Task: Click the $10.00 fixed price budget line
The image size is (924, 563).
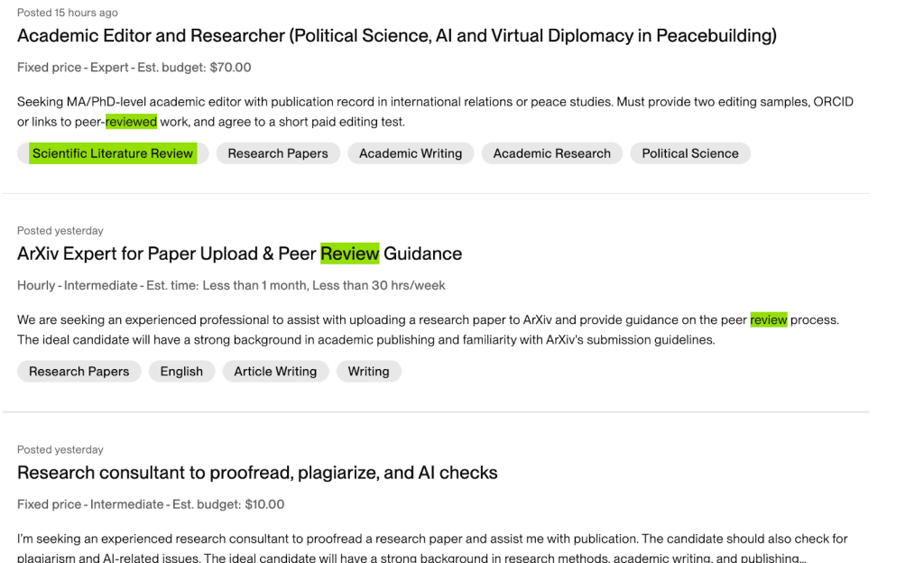Action: 151,504
